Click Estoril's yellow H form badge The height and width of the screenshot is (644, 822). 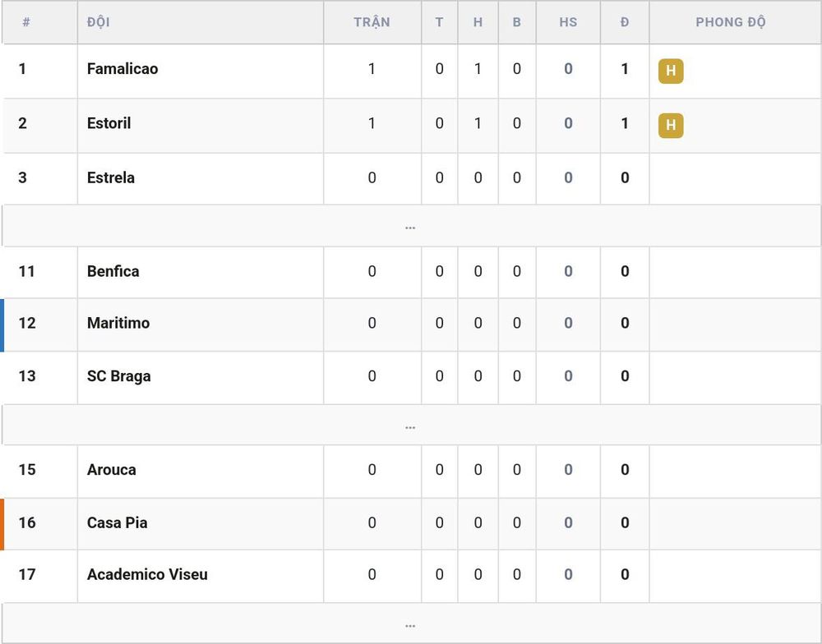pyautogui.click(x=671, y=125)
